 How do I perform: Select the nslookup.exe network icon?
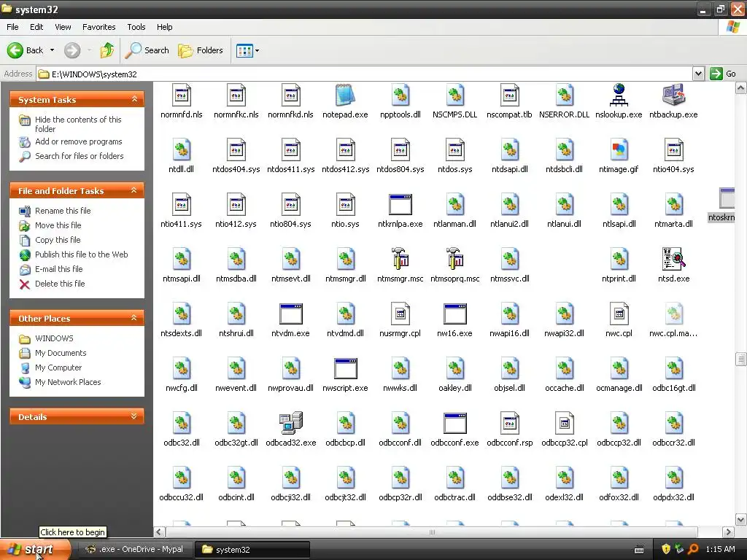tap(619, 95)
